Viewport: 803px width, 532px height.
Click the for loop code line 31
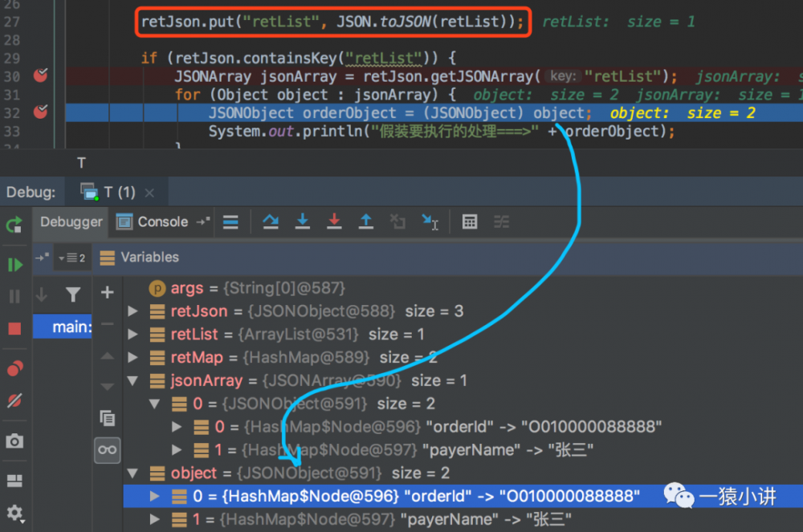click(x=316, y=95)
